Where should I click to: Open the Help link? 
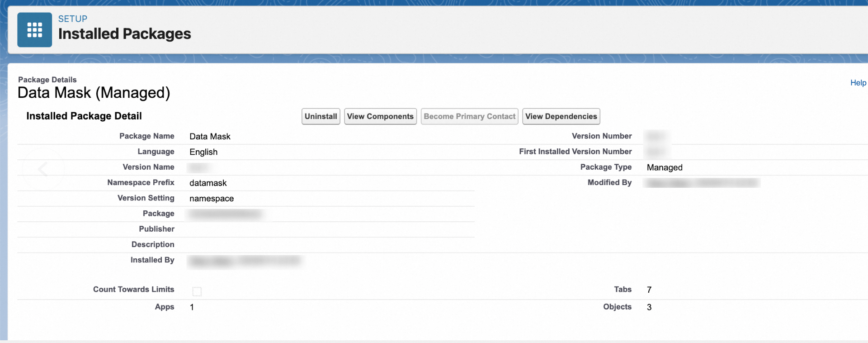(x=858, y=83)
